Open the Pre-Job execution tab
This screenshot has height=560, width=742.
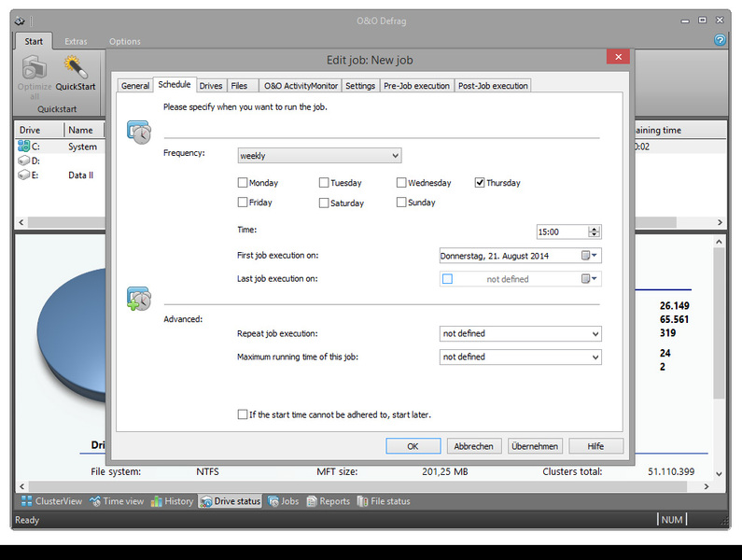click(x=416, y=86)
